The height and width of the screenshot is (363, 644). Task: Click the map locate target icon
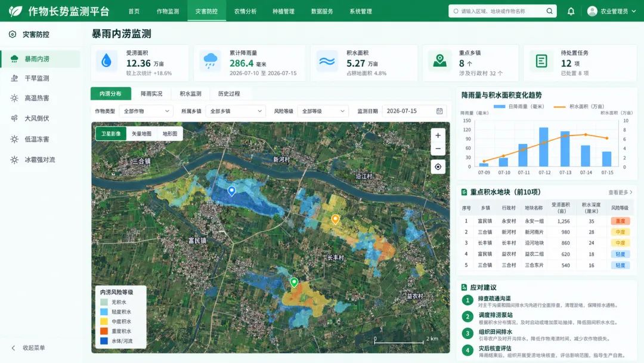tap(438, 167)
